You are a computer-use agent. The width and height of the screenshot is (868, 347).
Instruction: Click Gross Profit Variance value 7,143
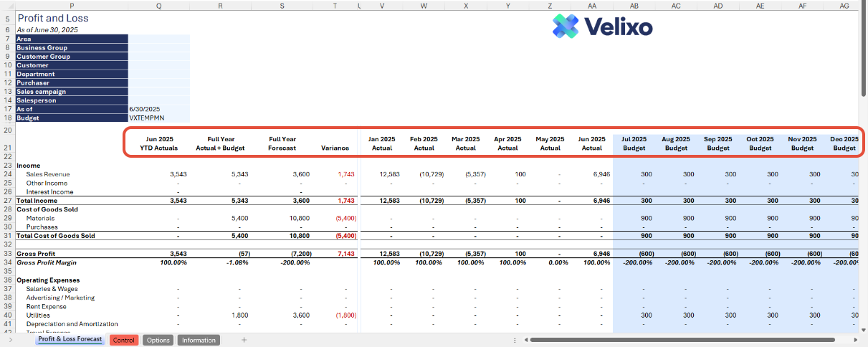pos(345,254)
